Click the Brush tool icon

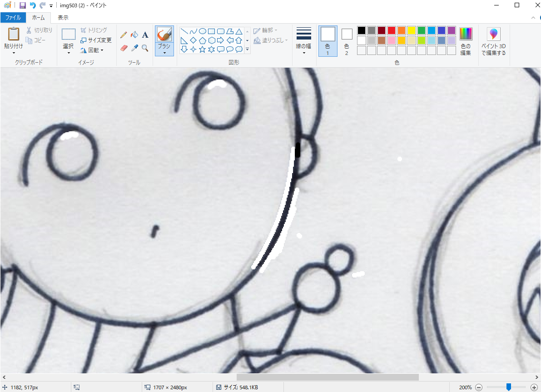click(x=164, y=35)
